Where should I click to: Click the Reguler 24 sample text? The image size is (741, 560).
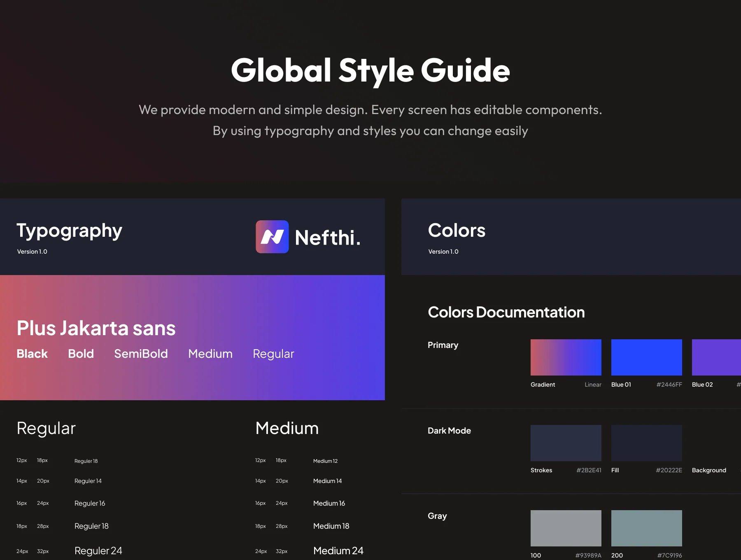pos(98,551)
